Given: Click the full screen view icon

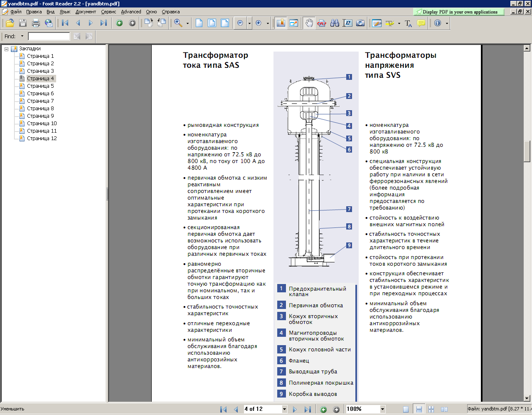Looking at the screenshot, I should coord(294,23).
